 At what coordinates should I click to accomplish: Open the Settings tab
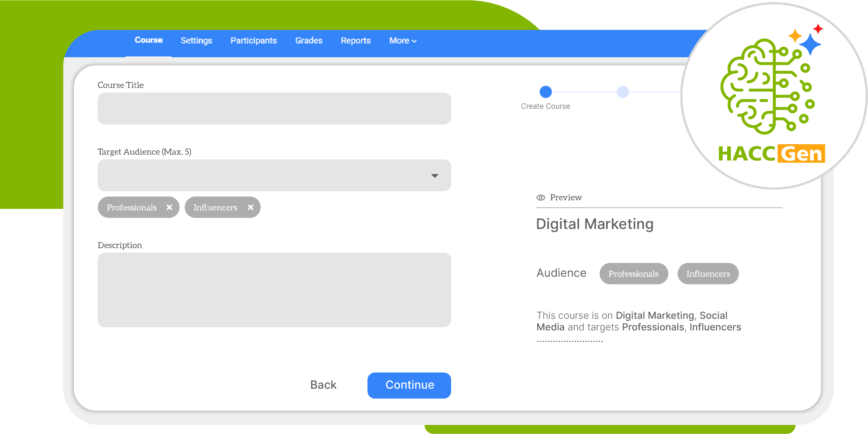click(196, 41)
